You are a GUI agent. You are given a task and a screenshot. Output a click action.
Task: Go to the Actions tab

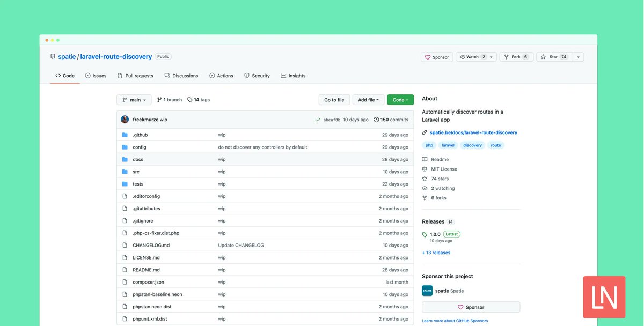tap(221, 76)
